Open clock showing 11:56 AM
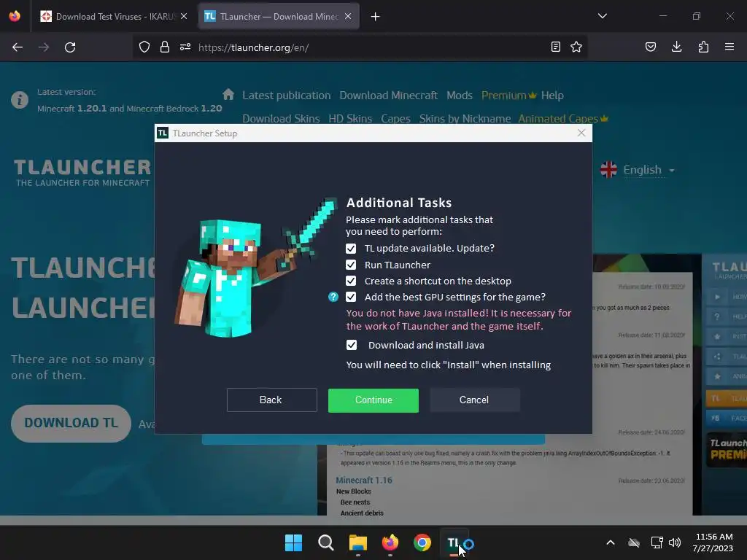 tap(713, 542)
